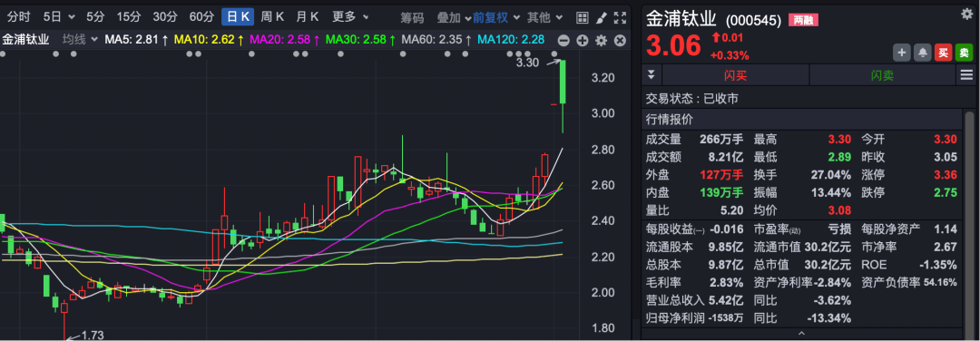Click the red 买 buy icon

click(943, 54)
